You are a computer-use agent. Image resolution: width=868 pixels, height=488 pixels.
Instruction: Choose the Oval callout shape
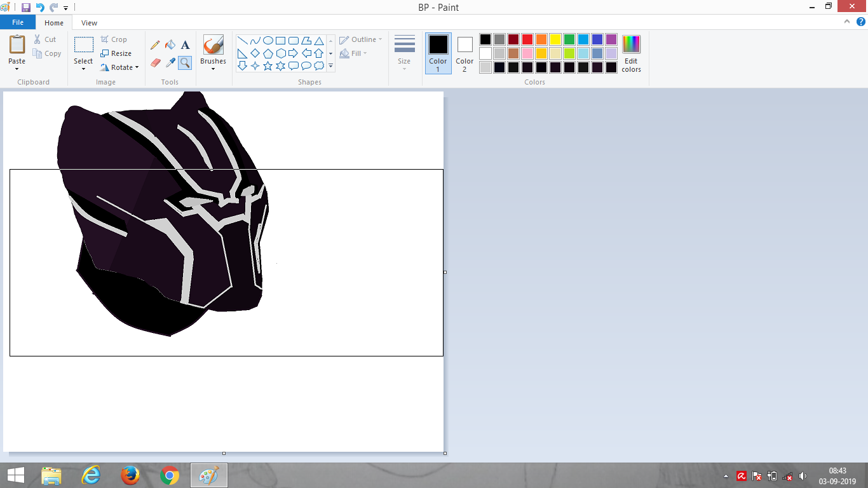tap(306, 65)
